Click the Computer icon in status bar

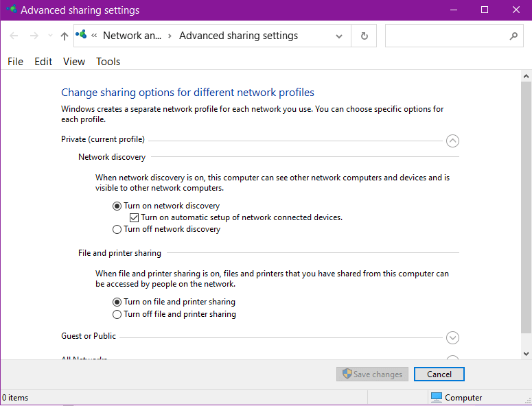(437, 397)
